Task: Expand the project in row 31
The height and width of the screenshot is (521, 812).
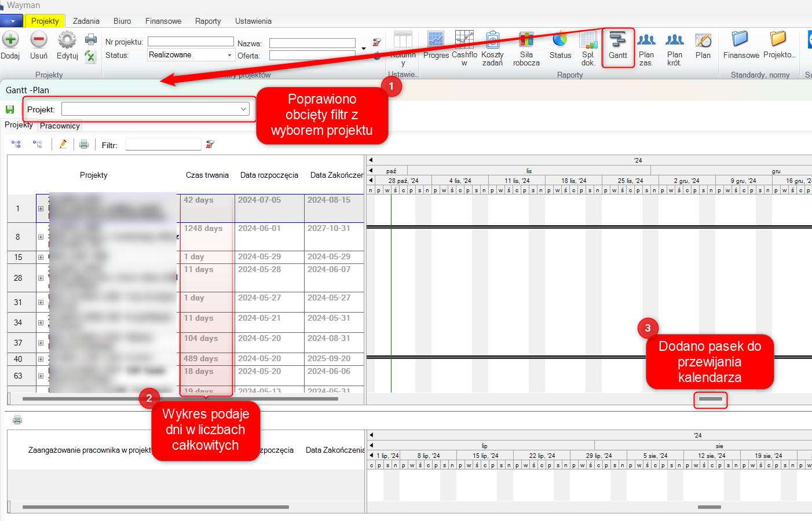Action: coord(41,302)
